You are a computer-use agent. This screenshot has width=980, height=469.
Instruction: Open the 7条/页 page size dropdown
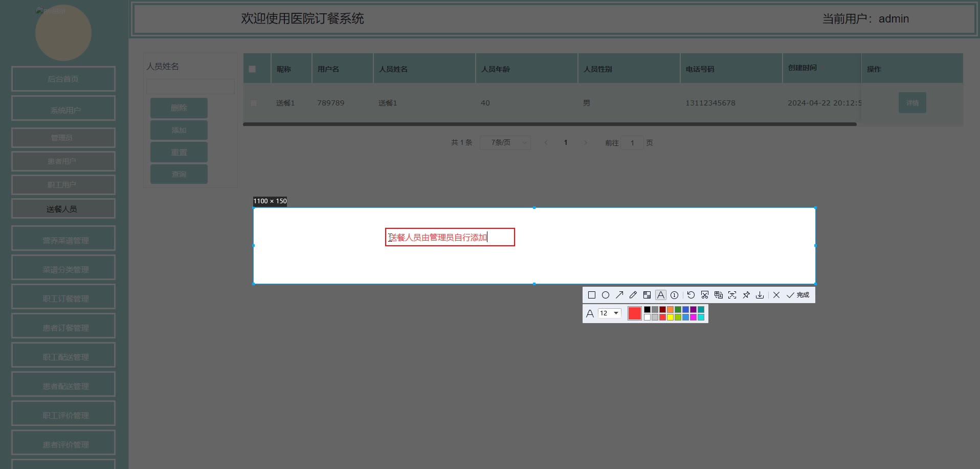505,142
